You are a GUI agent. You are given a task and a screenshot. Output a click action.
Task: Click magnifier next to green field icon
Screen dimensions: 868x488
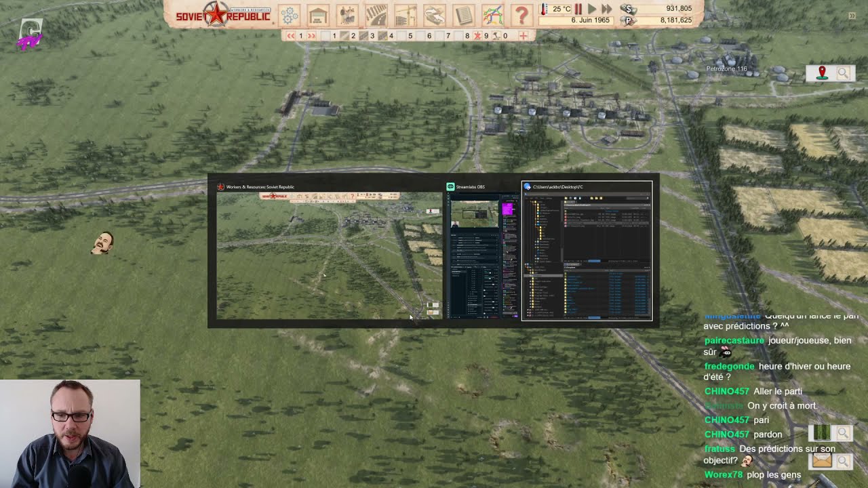[843, 432]
